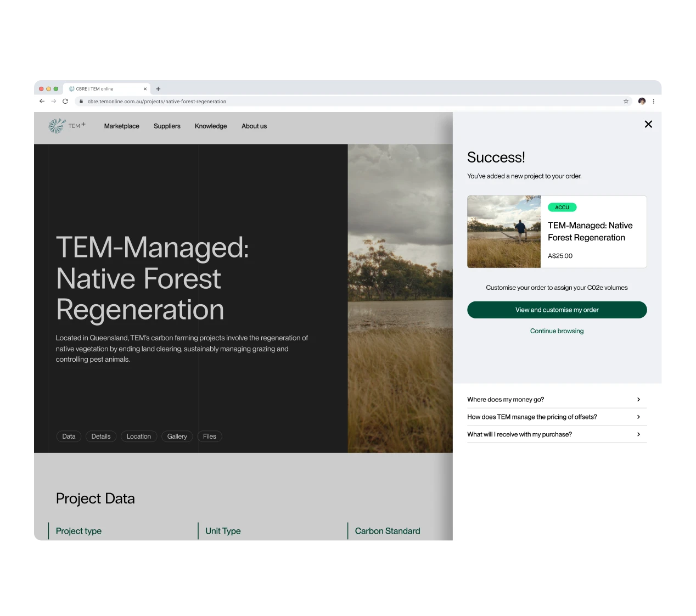The image size is (696, 616).
Task: Expand 'Where does my money go?'
Action: click(557, 399)
